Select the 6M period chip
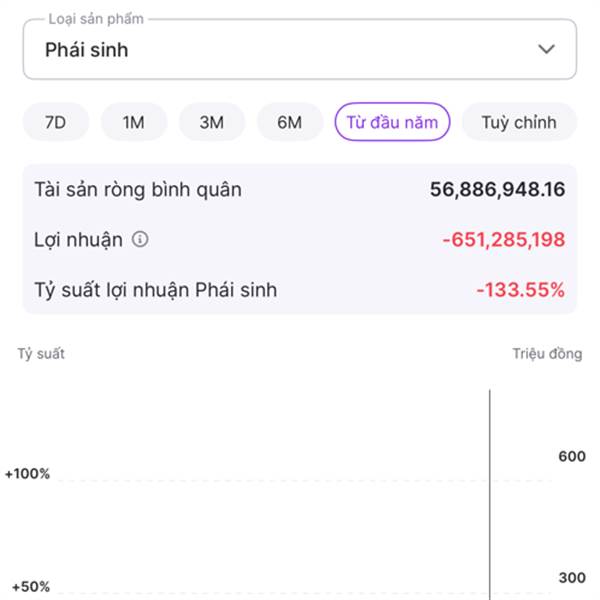This screenshot has width=600, height=600. (x=289, y=123)
